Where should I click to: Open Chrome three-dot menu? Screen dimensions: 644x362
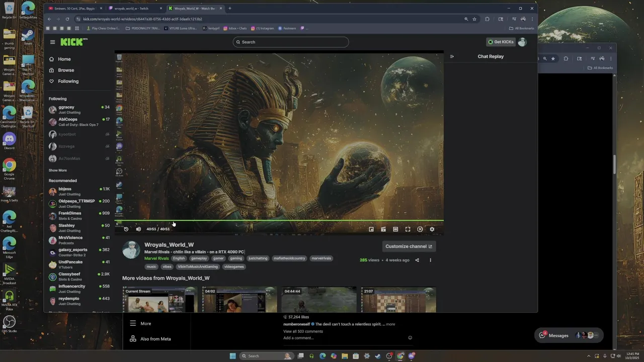pos(532,19)
